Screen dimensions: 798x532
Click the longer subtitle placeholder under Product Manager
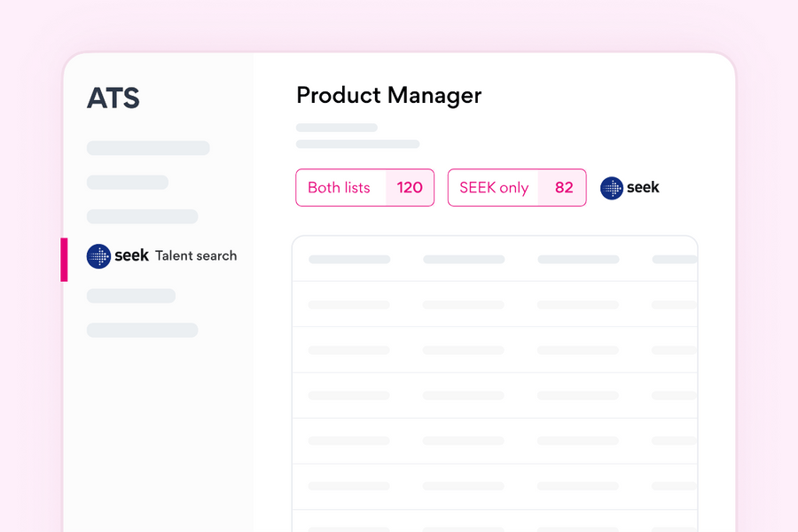click(357, 144)
